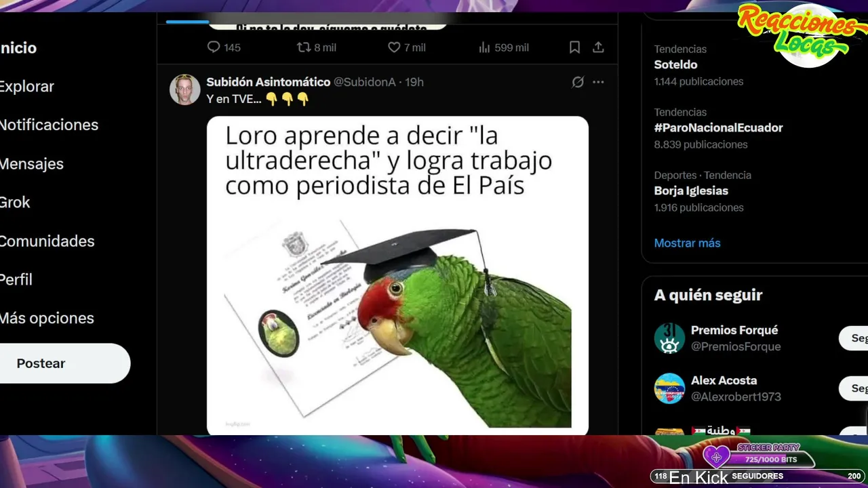
Task: Click the Postear button
Action: [x=64, y=363]
